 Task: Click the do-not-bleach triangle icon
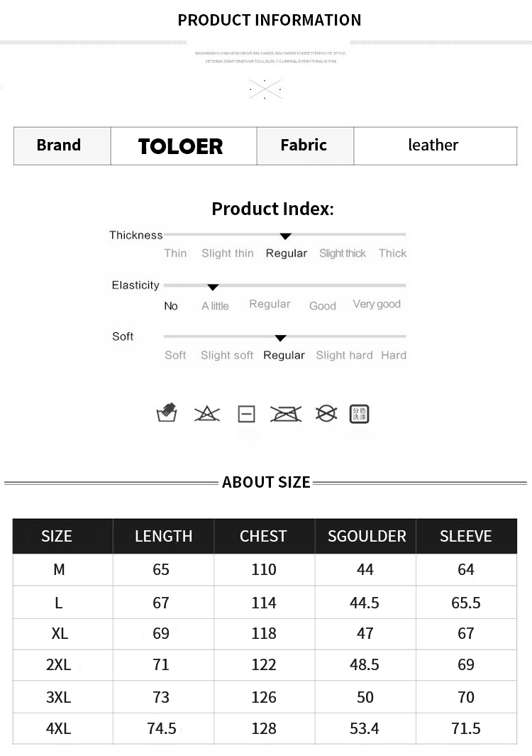pos(207,413)
